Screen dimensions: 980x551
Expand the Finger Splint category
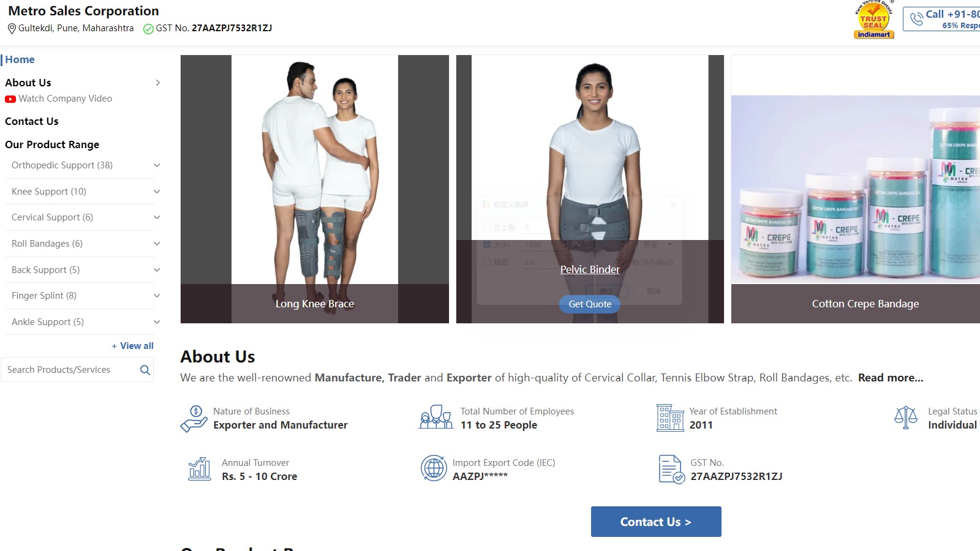157,296
